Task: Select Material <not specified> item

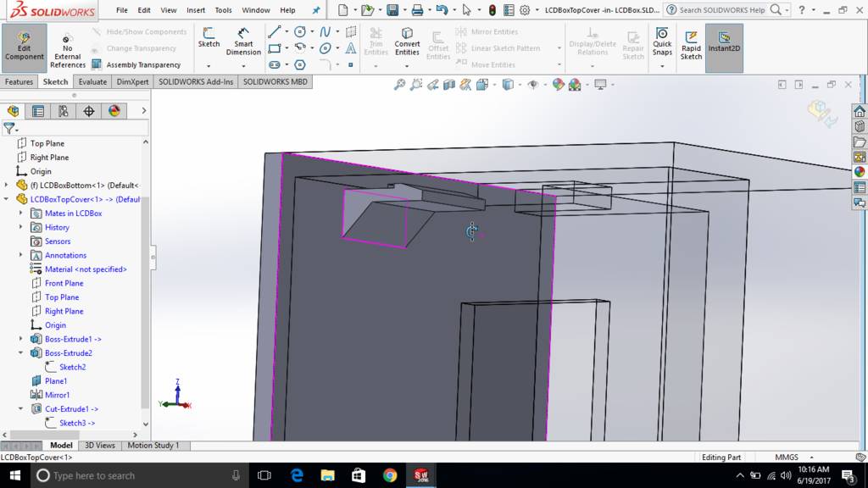Action: 86,269
